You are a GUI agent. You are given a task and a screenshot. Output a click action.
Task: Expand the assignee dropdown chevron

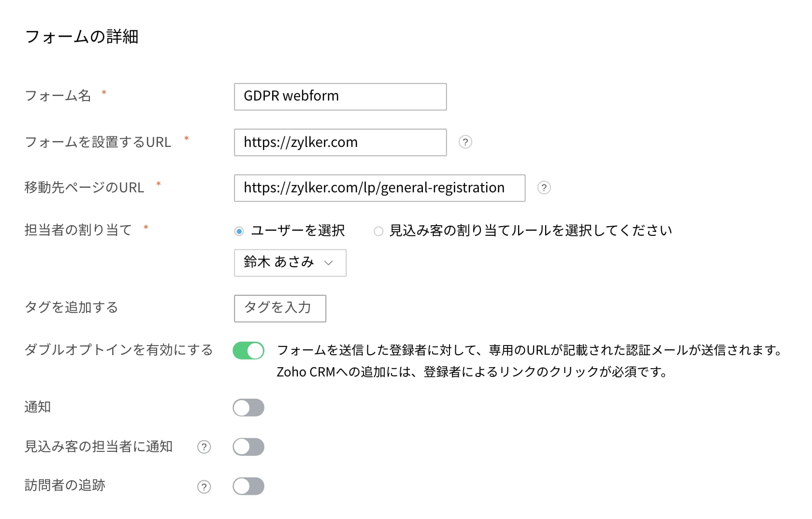(x=330, y=263)
